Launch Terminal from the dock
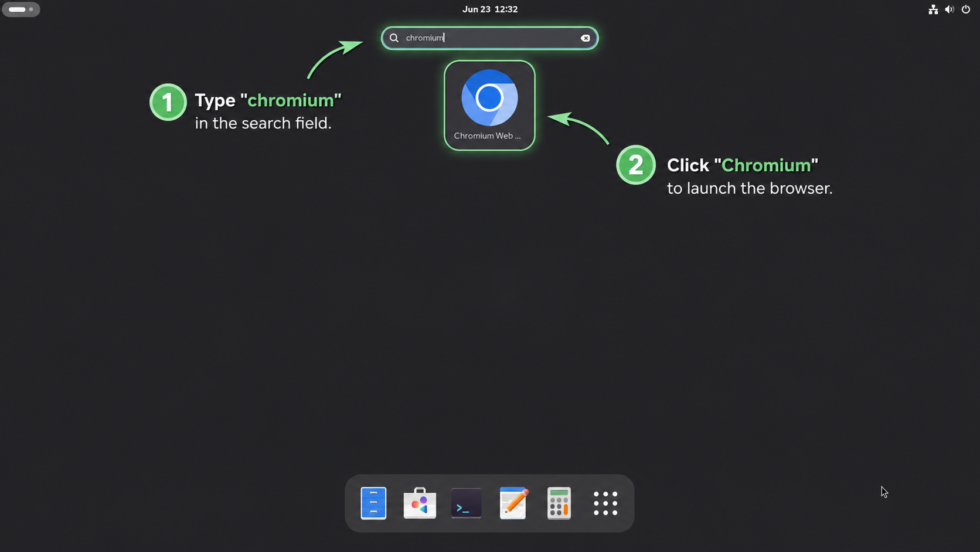This screenshot has height=552, width=980. click(x=466, y=503)
